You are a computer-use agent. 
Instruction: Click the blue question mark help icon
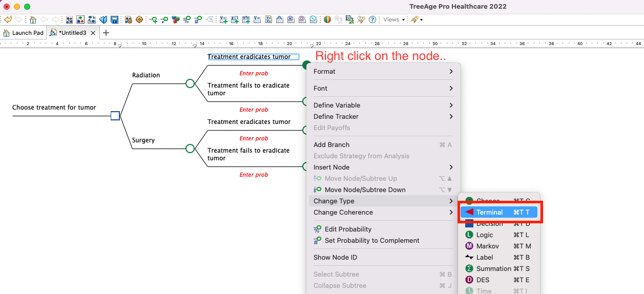click(372, 20)
